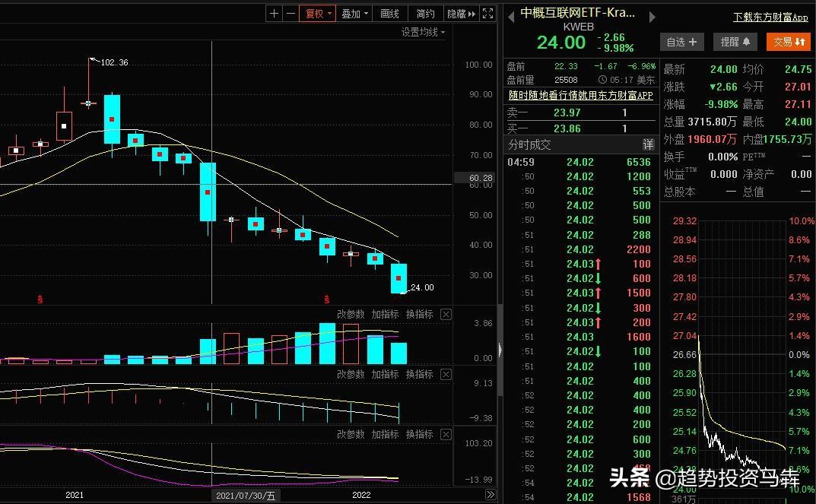Screen dimensions: 816x504
Task: Click 隐藏 to hide side panel
Action: click(461, 14)
